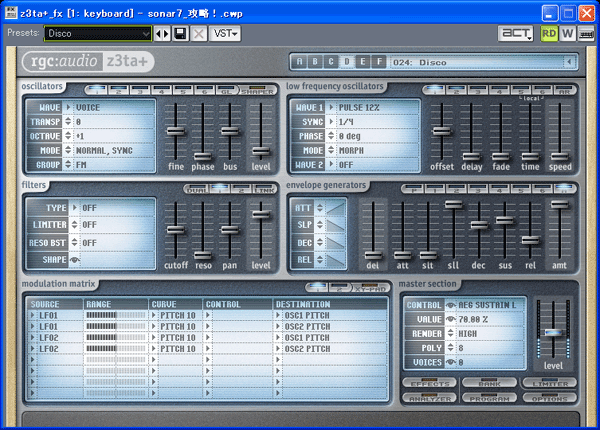
Task: Click the master level slider handle
Action: tap(553, 332)
